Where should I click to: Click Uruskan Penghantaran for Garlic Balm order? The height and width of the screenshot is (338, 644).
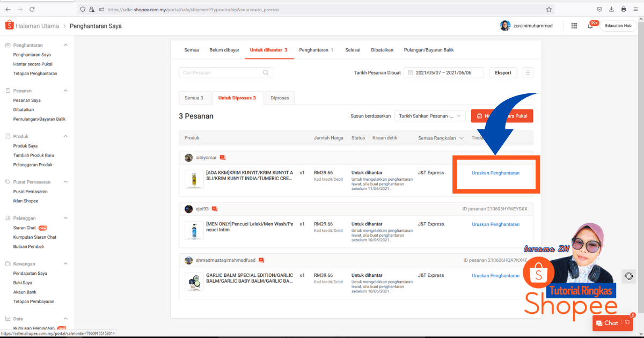point(495,276)
